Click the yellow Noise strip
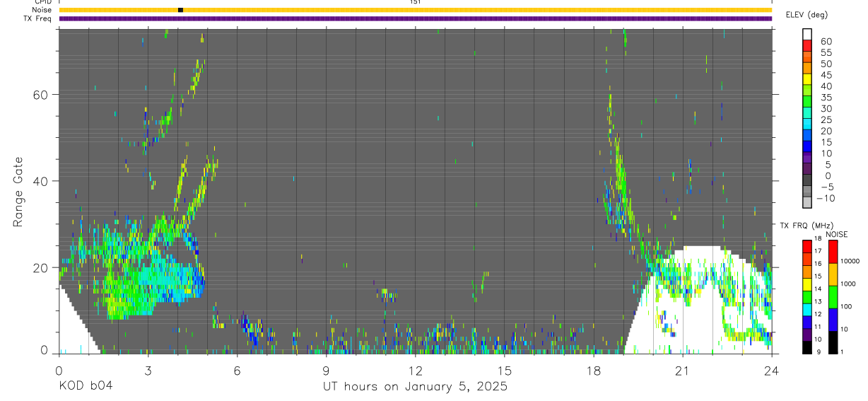The width and height of the screenshot is (868, 401). pyautogui.click(x=415, y=10)
